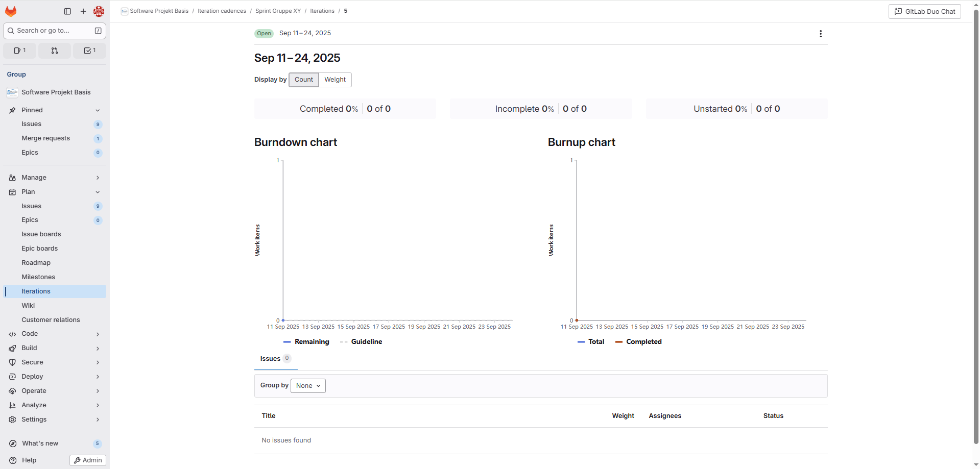
Task: Switch display to Count
Action: click(x=304, y=80)
